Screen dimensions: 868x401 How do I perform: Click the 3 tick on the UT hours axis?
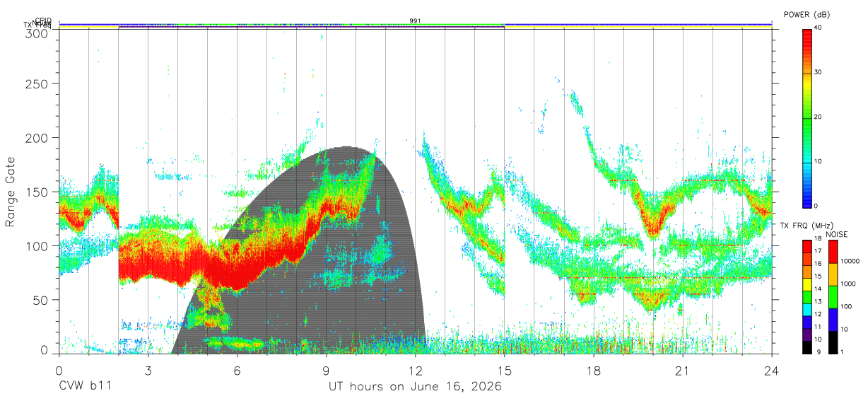tap(148, 371)
